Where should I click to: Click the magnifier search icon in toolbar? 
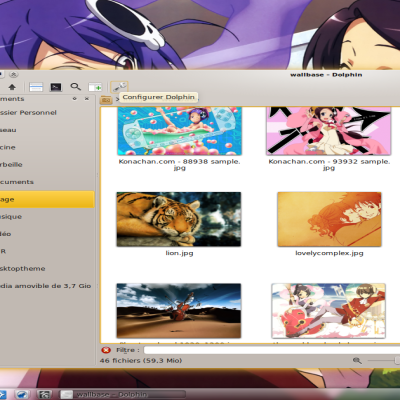(76, 87)
